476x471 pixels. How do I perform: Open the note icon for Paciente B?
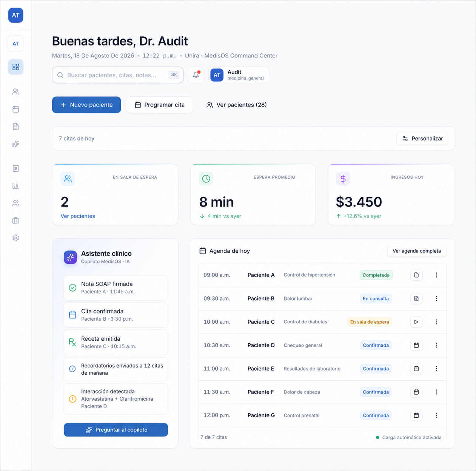(416, 298)
